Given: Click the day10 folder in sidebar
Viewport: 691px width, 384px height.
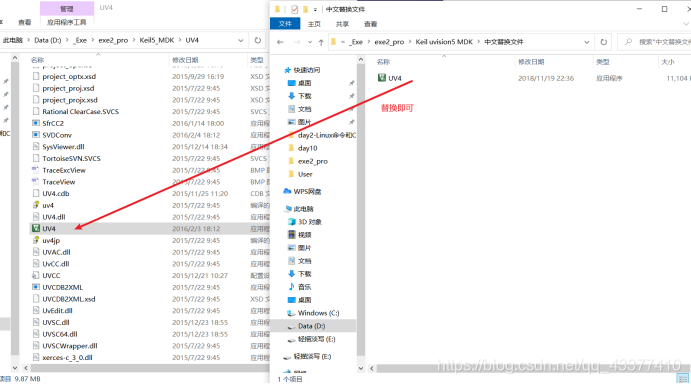Looking at the screenshot, I should 307,148.
